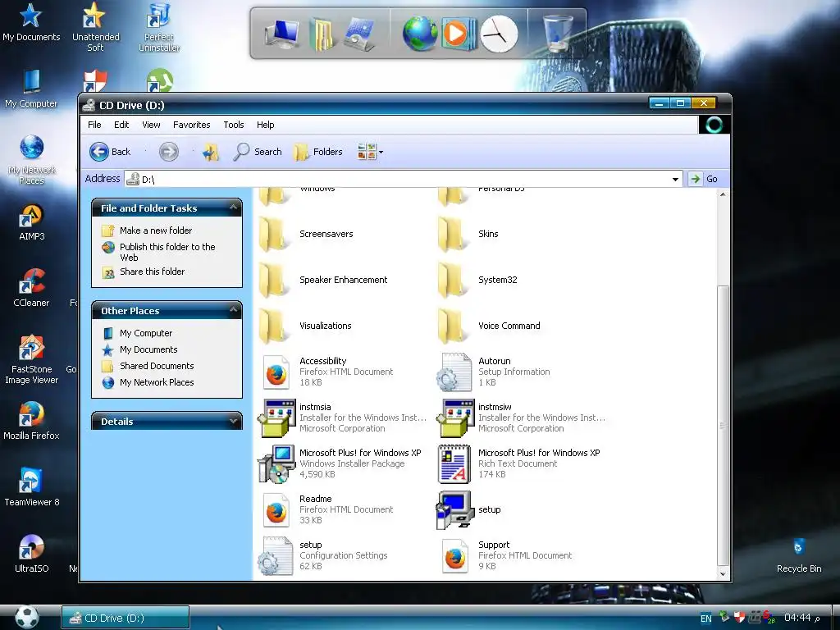Click the TeamViewer 8 desktop shortcut
Image resolution: width=840 pixels, height=630 pixels.
pyautogui.click(x=32, y=486)
